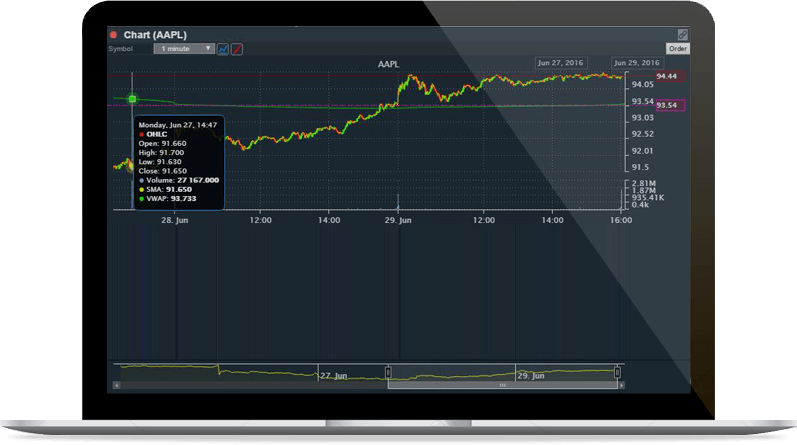Click the 94.44 red price label
The width and height of the screenshot is (797, 445).
pos(666,76)
